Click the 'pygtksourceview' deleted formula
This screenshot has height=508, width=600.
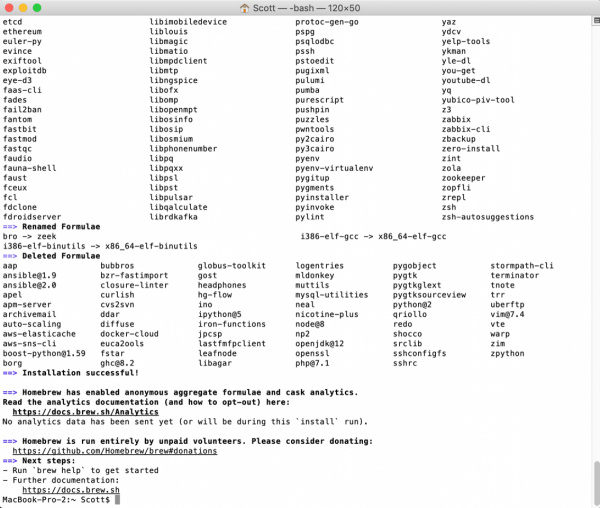(429, 295)
